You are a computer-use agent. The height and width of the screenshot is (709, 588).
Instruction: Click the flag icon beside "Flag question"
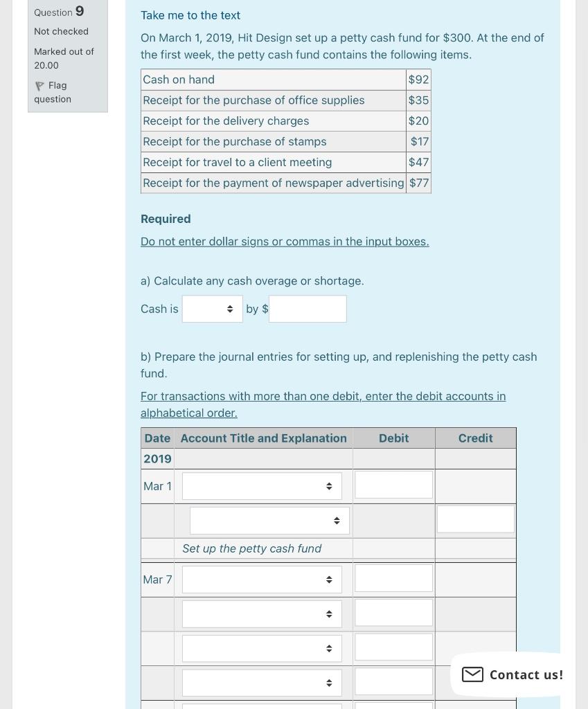pos(39,85)
